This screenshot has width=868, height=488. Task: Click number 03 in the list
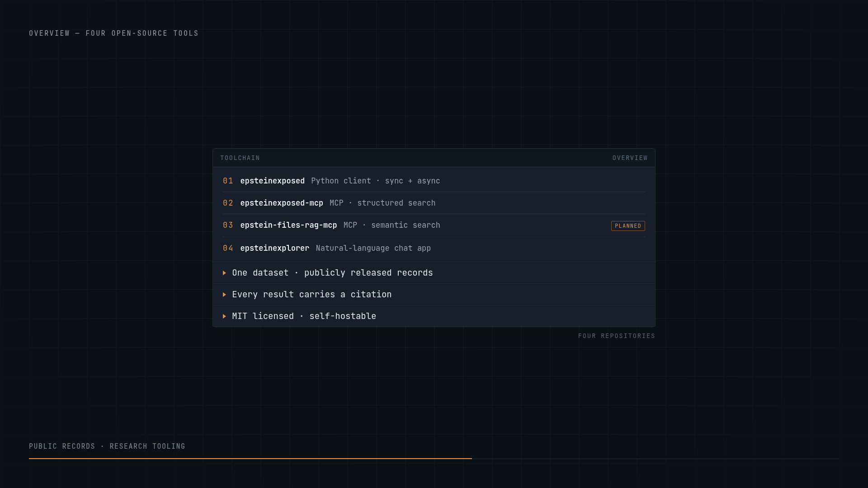[228, 225]
